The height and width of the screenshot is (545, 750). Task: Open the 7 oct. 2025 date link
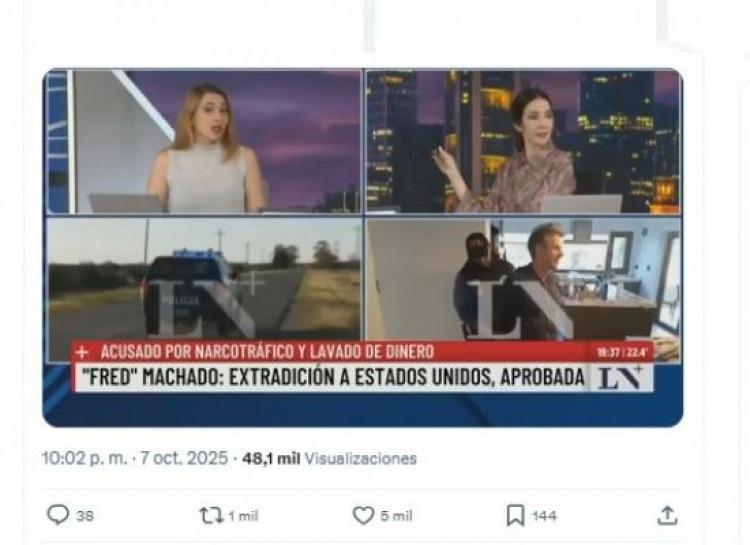tap(184, 458)
